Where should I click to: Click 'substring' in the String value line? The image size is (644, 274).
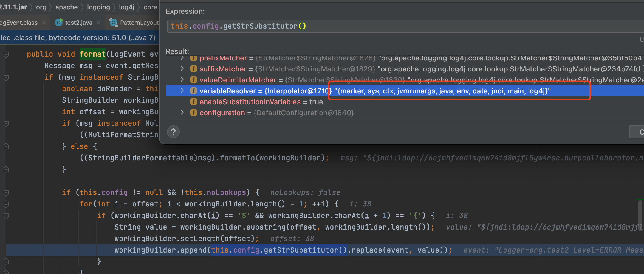(x=266, y=227)
